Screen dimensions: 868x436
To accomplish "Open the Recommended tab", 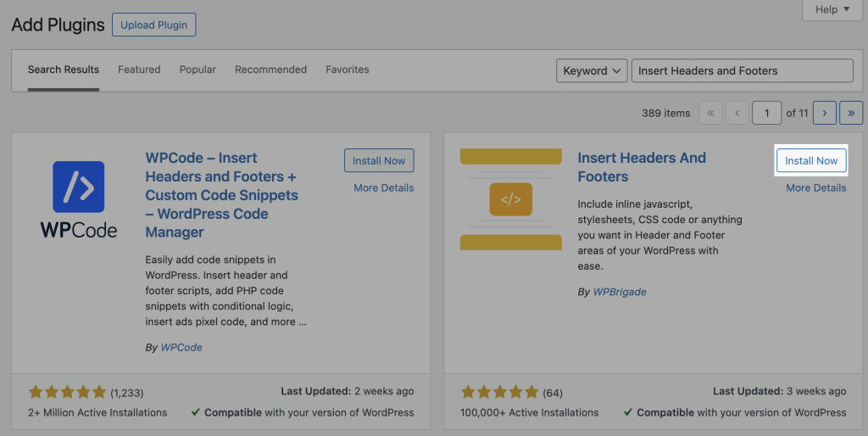I will click(x=270, y=70).
